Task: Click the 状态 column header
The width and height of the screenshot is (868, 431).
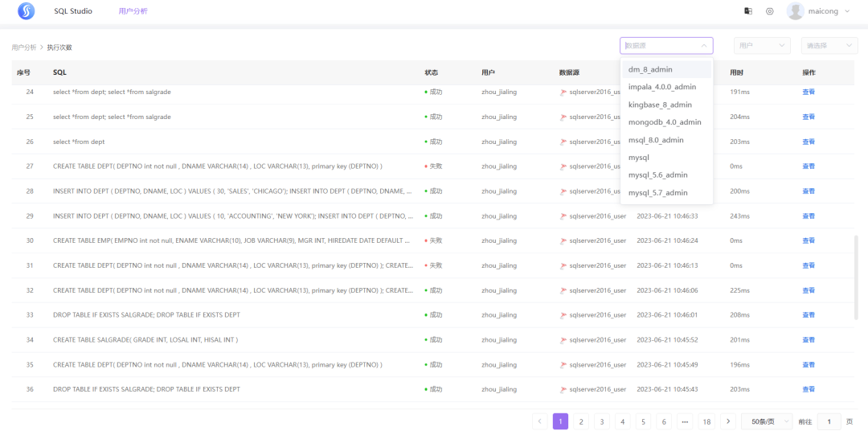Action: point(432,72)
